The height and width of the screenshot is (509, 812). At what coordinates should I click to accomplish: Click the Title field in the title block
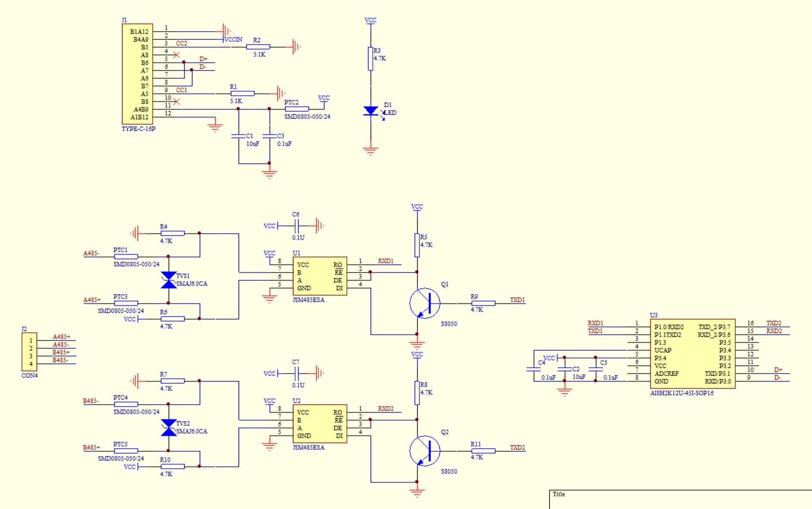tap(559, 494)
